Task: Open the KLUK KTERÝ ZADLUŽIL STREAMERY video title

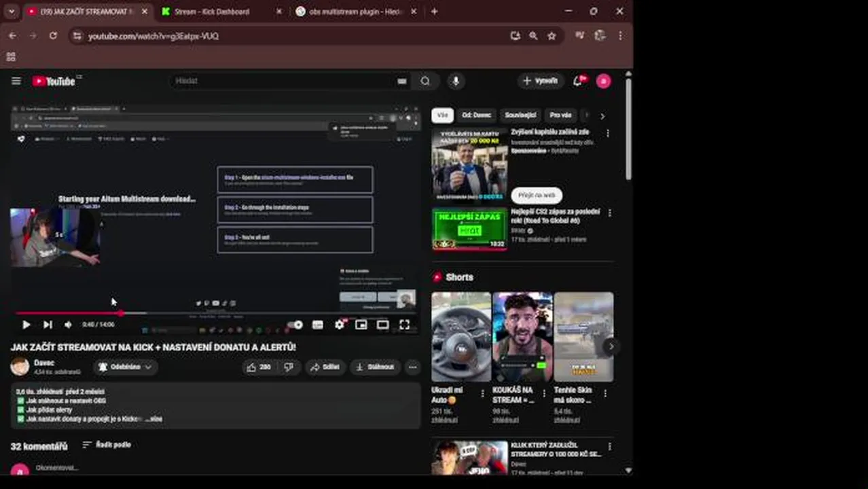Action: coord(556,449)
